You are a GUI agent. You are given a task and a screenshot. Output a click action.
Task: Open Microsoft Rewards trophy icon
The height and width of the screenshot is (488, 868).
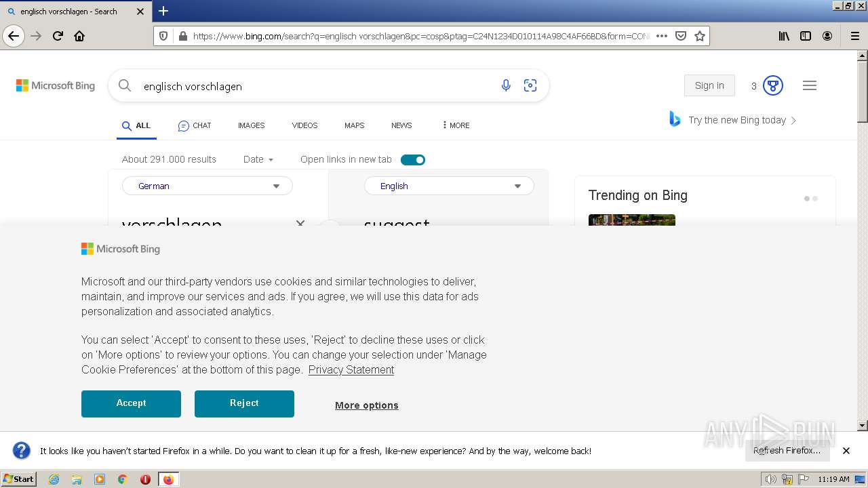(x=773, y=85)
